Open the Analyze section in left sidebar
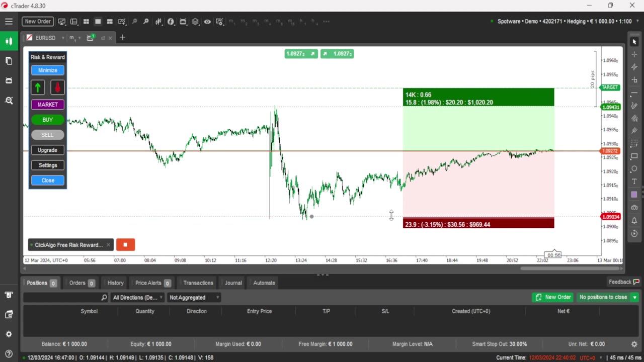The image size is (644, 362). tap(9, 101)
